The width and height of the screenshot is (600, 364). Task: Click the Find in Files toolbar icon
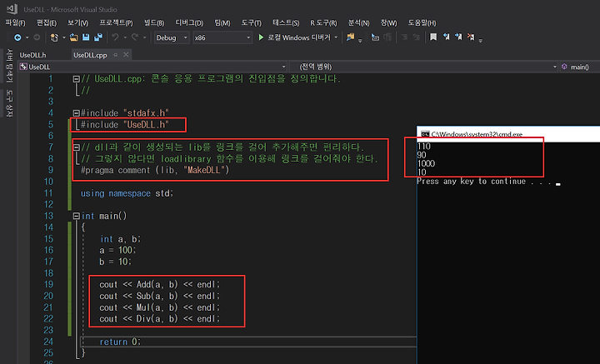coord(350,37)
